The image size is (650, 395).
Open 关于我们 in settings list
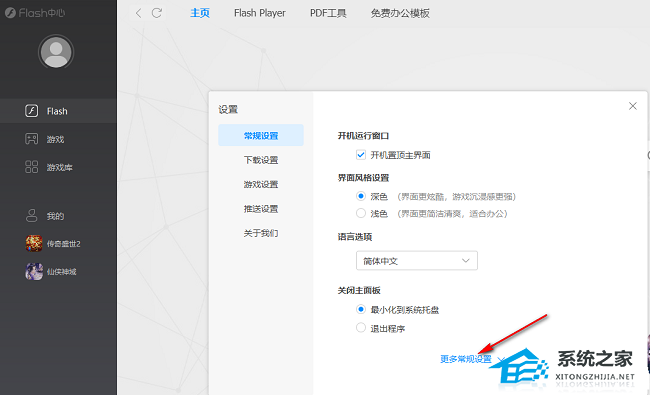[261, 233]
